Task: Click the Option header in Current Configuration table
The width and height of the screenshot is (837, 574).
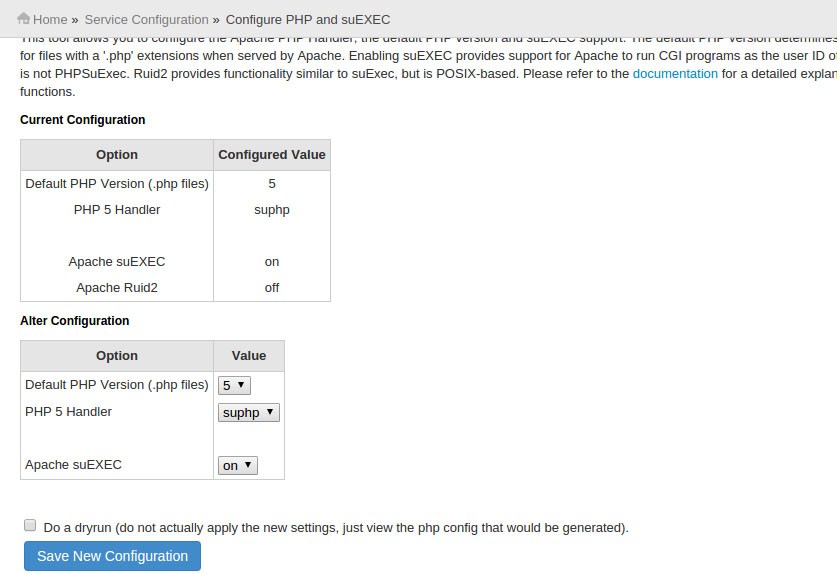Action: tap(117, 155)
